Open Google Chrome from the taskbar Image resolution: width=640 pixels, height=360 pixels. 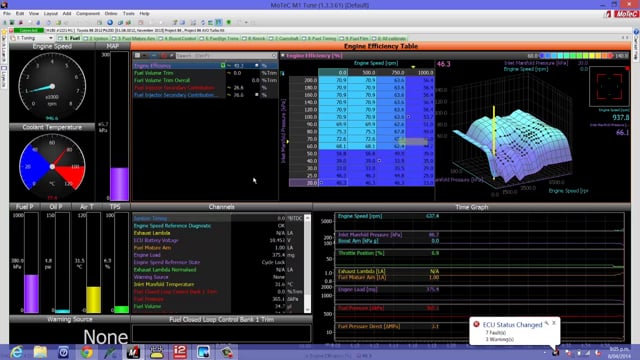(x=86, y=352)
